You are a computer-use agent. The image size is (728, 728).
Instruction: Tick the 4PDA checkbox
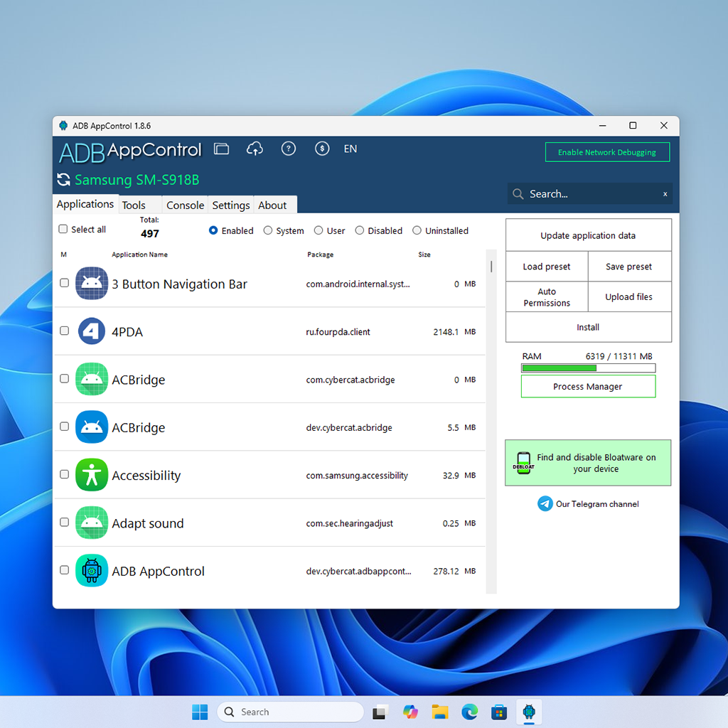[x=65, y=331]
